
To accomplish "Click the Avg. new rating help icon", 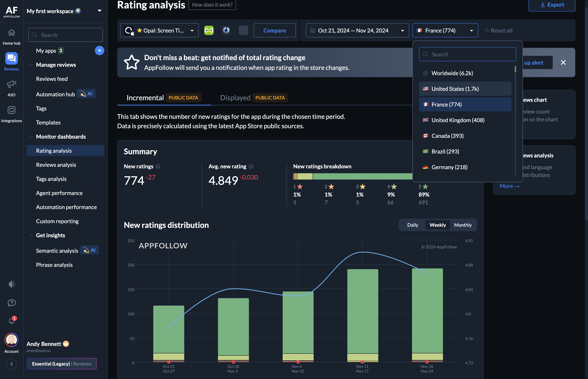I will coord(251,167).
